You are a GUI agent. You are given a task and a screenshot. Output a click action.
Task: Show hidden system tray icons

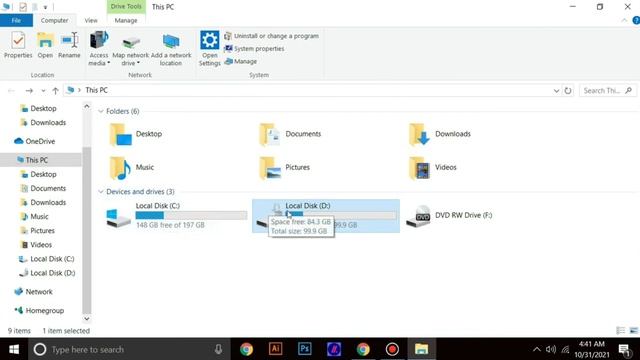pos(536,349)
